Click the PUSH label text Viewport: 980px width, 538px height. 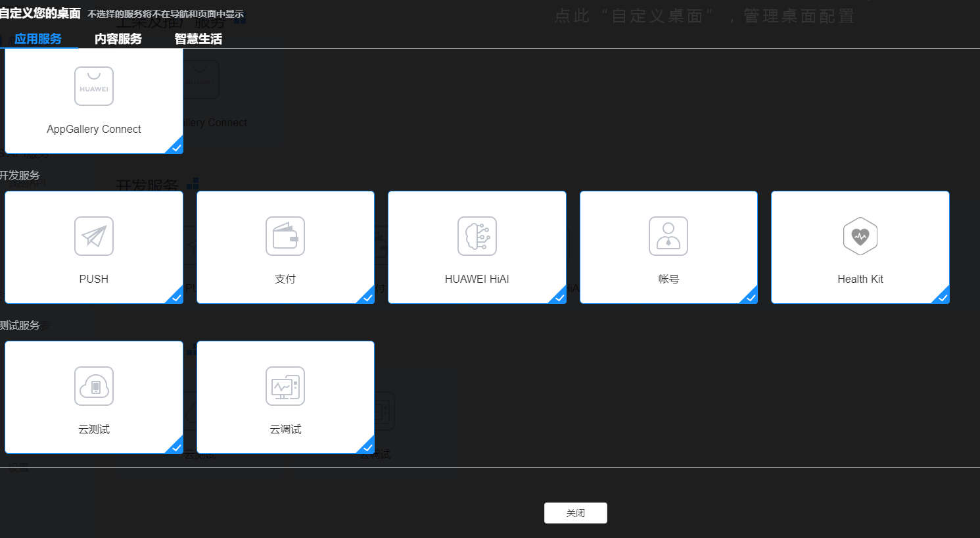pyautogui.click(x=94, y=279)
